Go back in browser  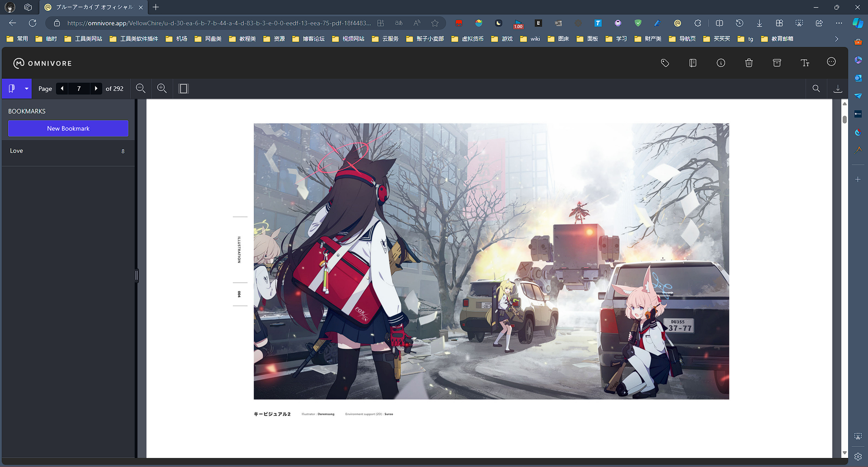(13, 23)
